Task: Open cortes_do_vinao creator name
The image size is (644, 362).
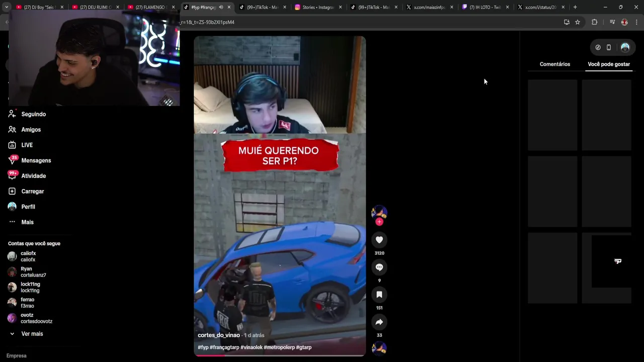Action: point(219,335)
